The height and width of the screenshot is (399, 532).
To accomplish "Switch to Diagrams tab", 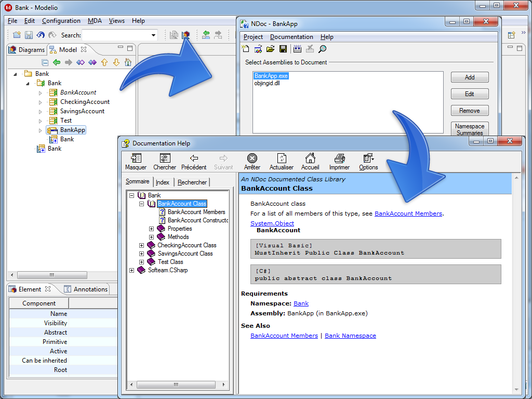I will [x=27, y=49].
